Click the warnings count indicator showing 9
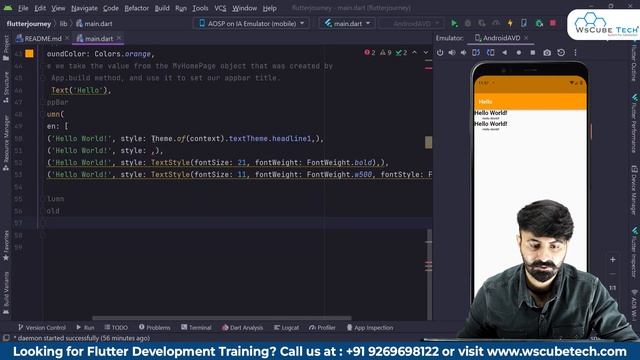The height and width of the screenshot is (360, 640). click(386, 53)
